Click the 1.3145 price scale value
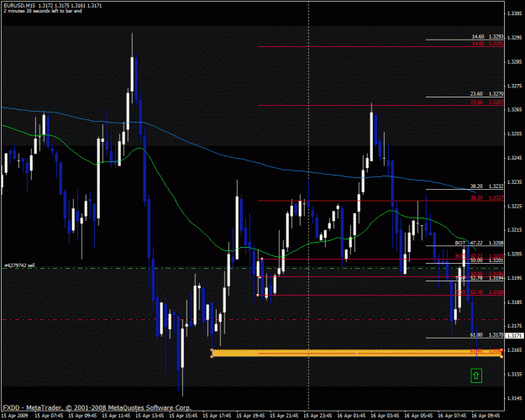Viewport: 525px width, 420px height. (514, 398)
